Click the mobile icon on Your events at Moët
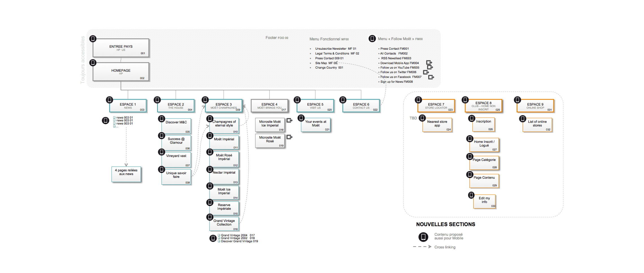644x273 pixels. 301,118
